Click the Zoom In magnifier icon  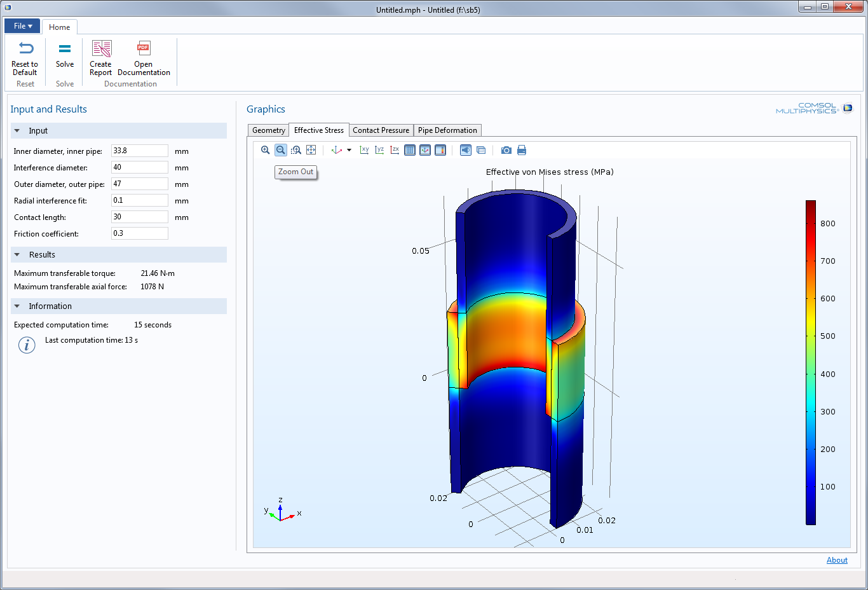(x=265, y=150)
